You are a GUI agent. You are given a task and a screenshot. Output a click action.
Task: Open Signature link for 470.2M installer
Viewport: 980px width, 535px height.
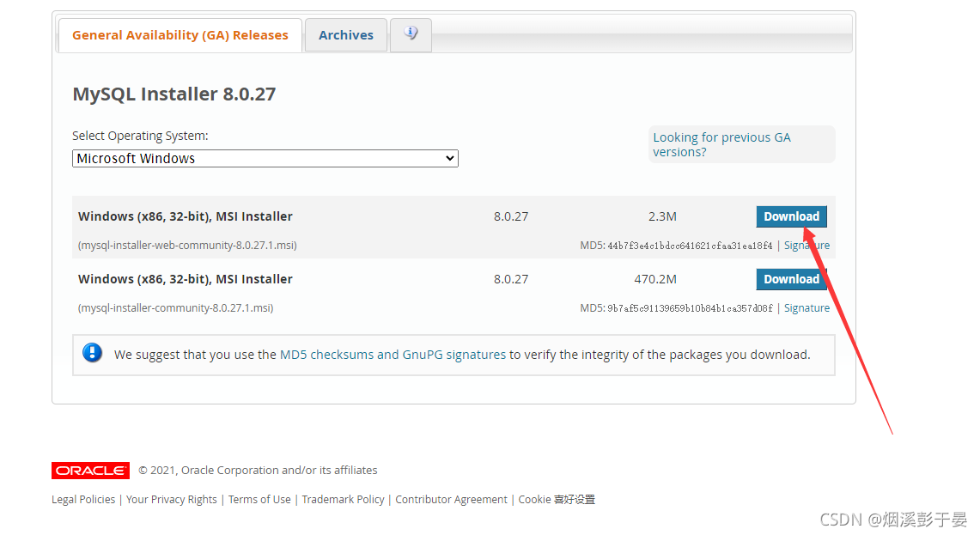807,308
